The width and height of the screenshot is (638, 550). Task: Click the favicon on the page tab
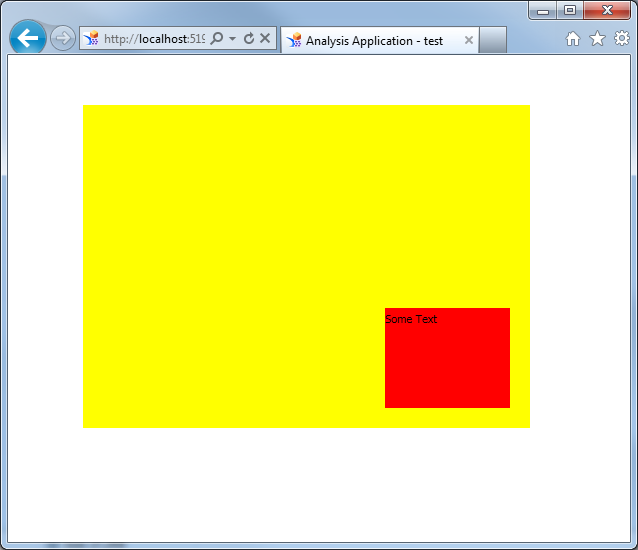click(x=294, y=40)
